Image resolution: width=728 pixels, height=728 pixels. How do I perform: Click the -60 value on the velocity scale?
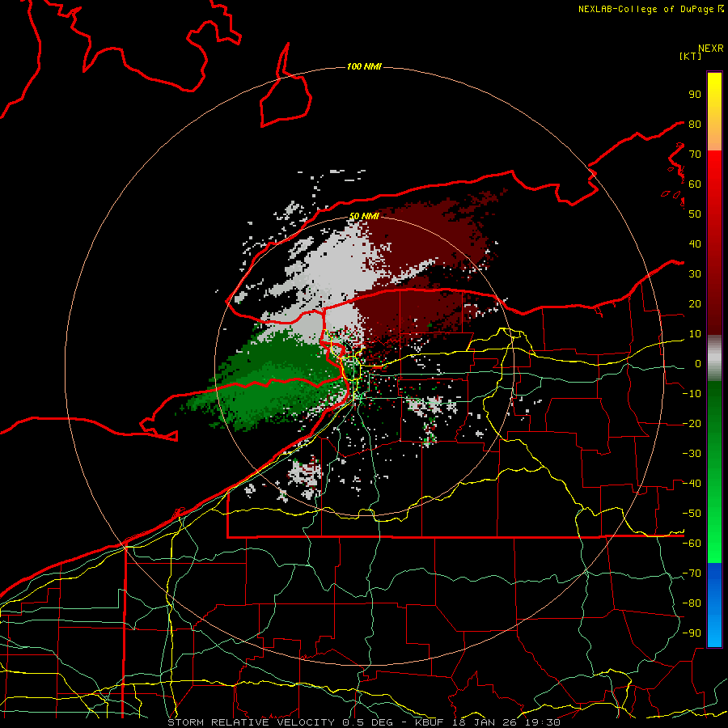[692, 544]
